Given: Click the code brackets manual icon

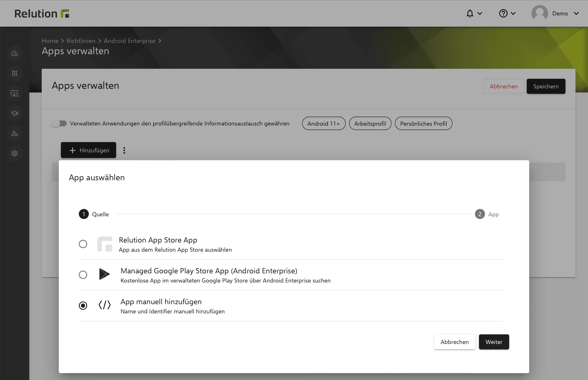Looking at the screenshot, I should coord(104,305).
